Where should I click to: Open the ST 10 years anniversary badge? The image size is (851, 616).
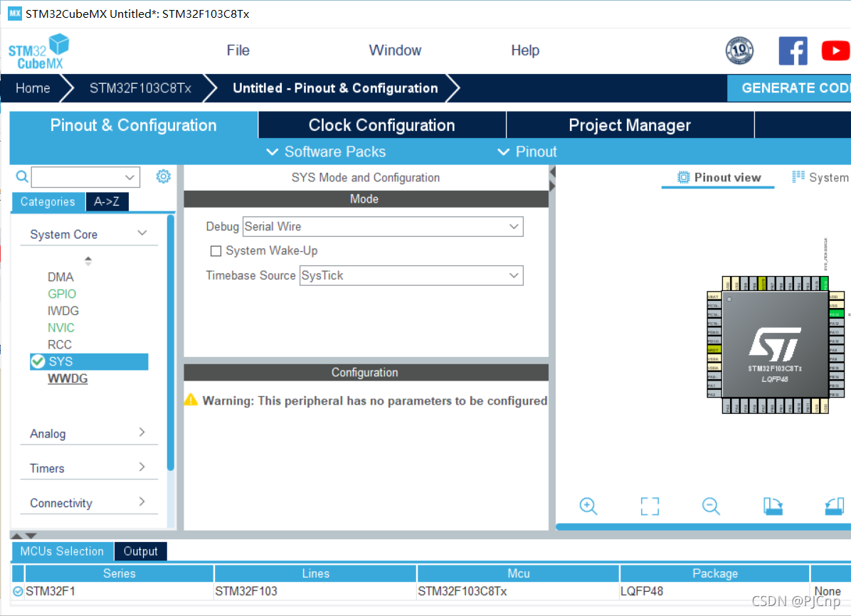[x=739, y=51]
